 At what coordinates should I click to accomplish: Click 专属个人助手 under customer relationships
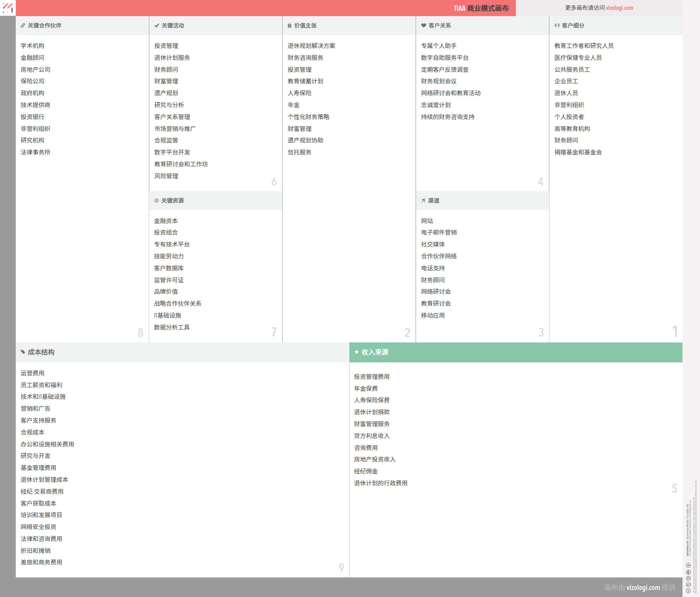tap(439, 46)
